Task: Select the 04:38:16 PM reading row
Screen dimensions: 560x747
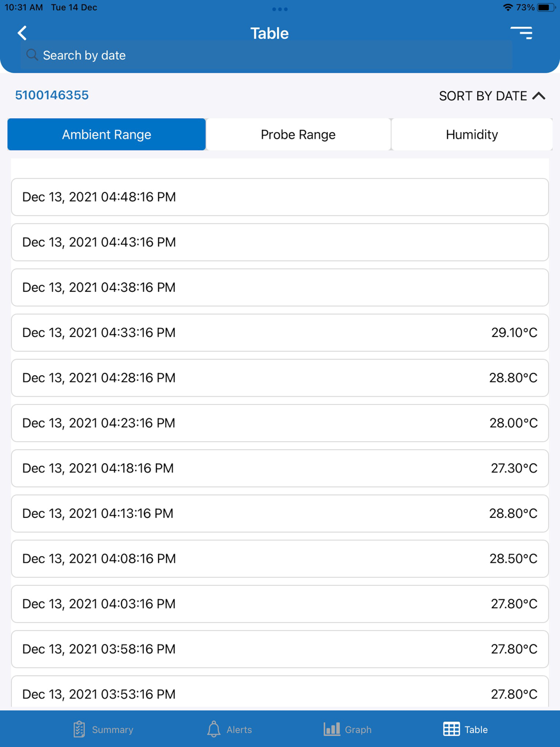Action: [x=280, y=287]
